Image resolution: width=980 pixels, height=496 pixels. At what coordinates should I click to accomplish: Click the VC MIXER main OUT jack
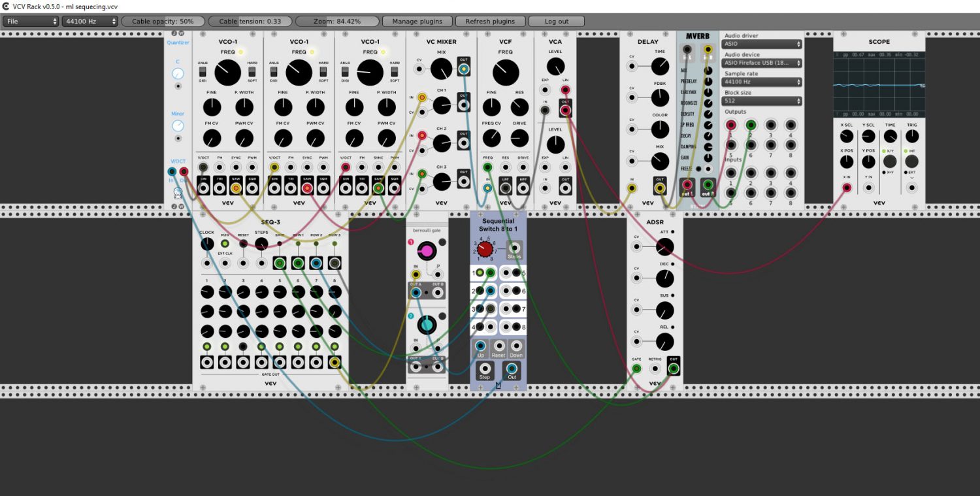click(x=463, y=68)
